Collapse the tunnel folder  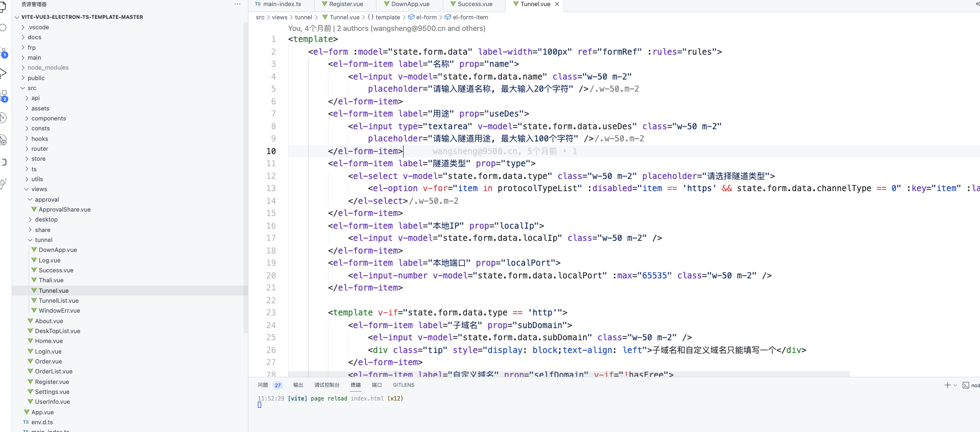click(x=130, y=240)
